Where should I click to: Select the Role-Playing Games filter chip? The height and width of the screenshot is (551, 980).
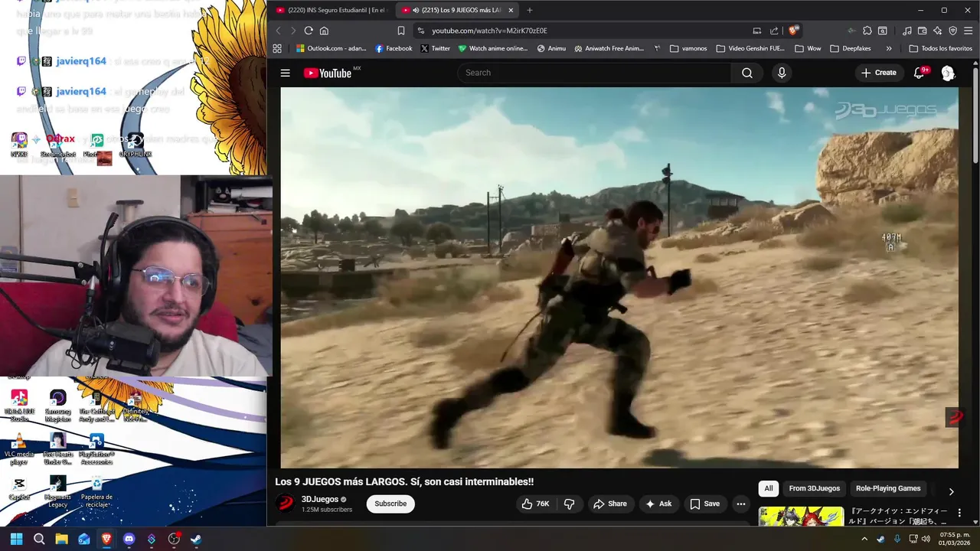pos(888,488)
